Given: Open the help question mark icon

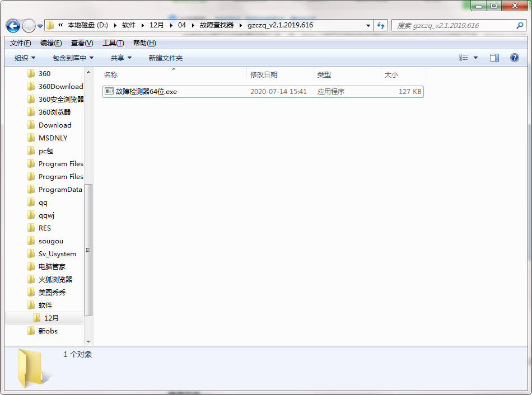Looking at the screenshot, I should coord(514,58).
